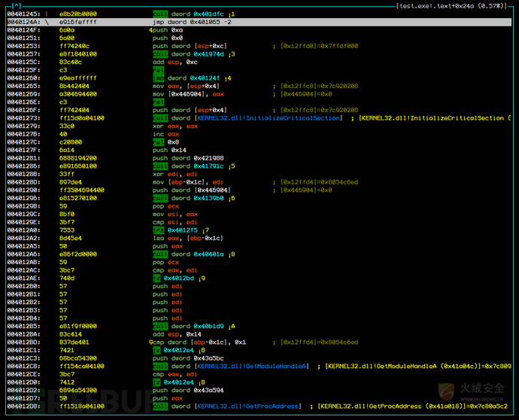The height and width of the screenshot is (420, 519).
Task: Select the highlighted jmp dword 0x401065 row
Action: coord(259,22)
